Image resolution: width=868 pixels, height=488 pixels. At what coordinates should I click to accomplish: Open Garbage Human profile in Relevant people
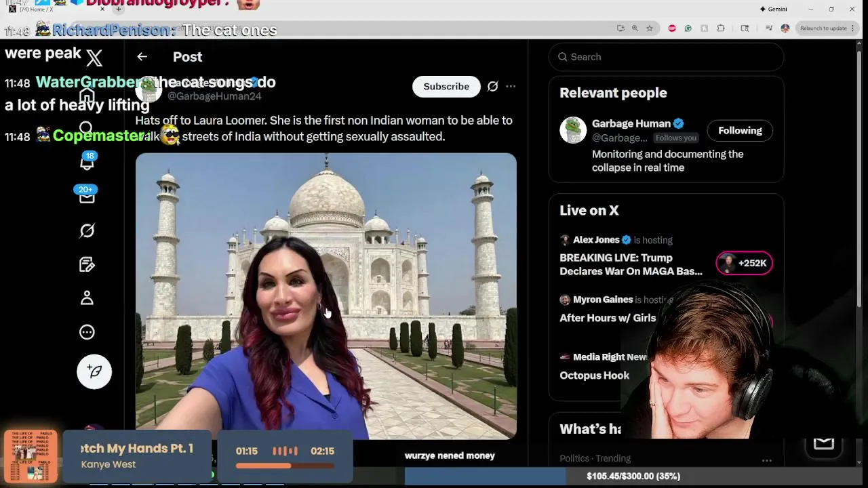pyautogui.click(x=631, y=123)
